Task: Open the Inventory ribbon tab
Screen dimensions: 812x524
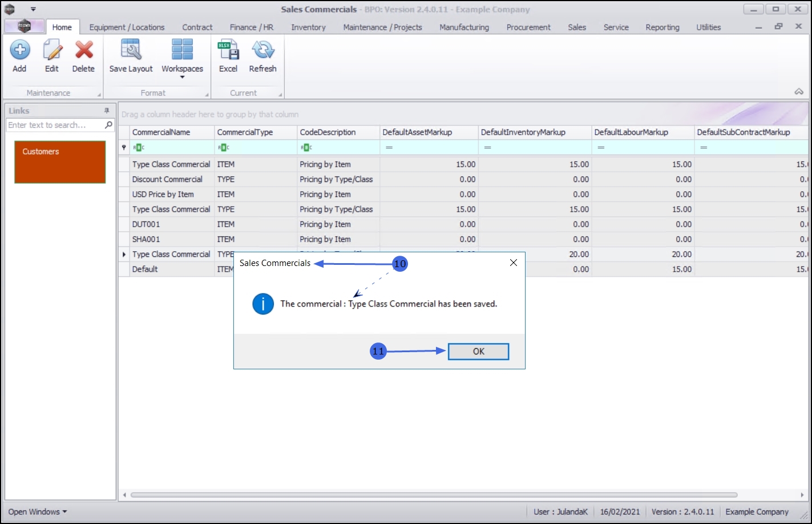Action: 308,27
